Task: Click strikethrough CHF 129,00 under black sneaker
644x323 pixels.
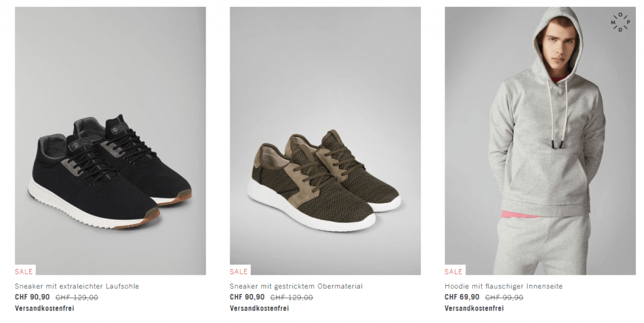Action: pyautogui.click(x=77, y=298)
